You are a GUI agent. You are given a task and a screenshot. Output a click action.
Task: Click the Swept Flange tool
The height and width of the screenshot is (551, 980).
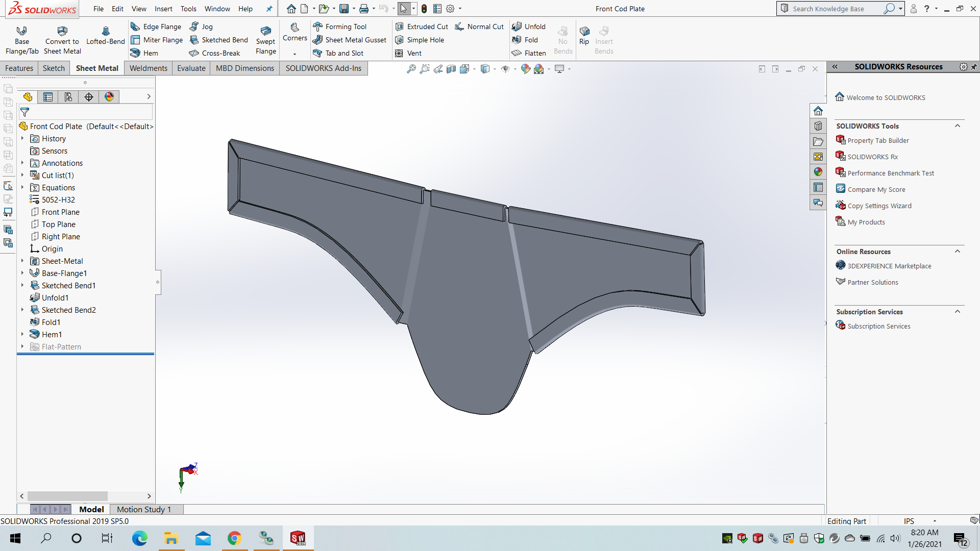pyautogui.click(x=266, y=40)
